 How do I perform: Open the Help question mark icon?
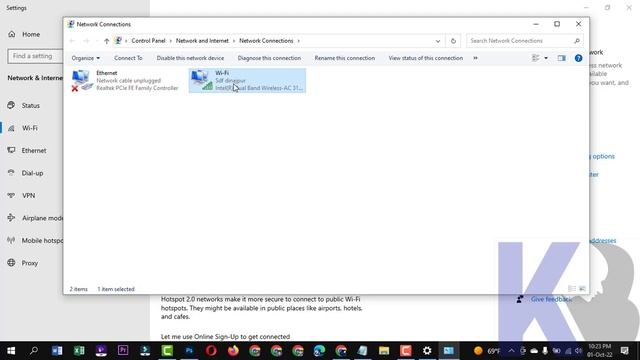pyautogui.click(x=578, y=58)
